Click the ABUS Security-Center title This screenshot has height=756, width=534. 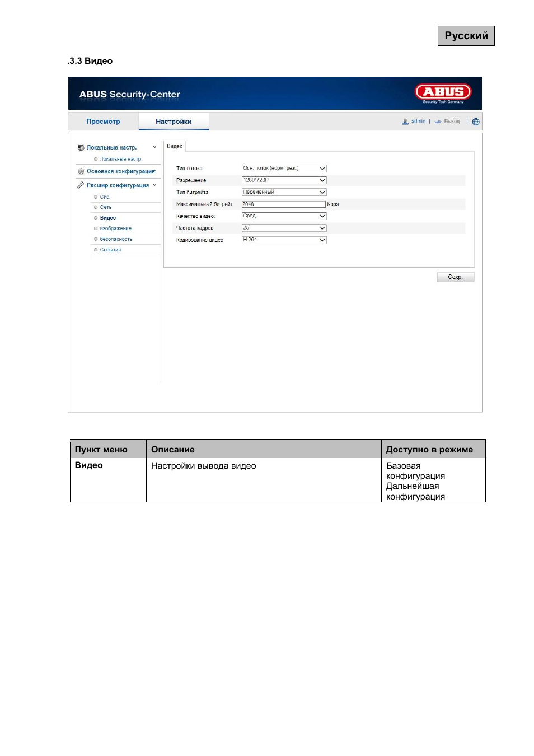tap(130, 94)
